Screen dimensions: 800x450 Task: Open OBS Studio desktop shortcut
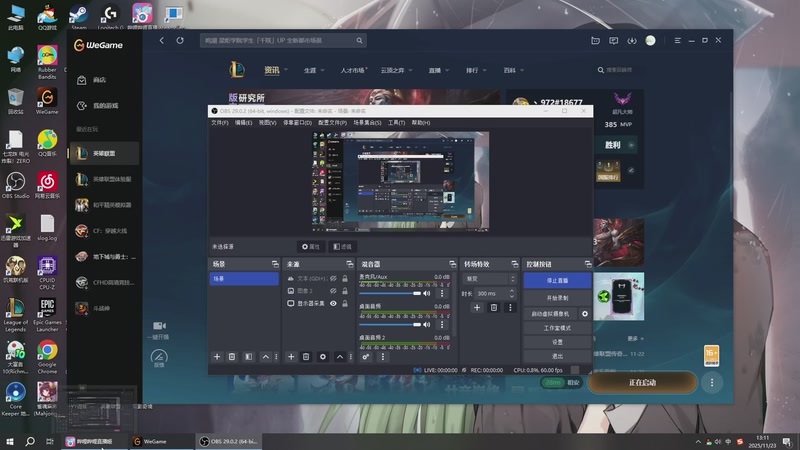pos(15,185)
